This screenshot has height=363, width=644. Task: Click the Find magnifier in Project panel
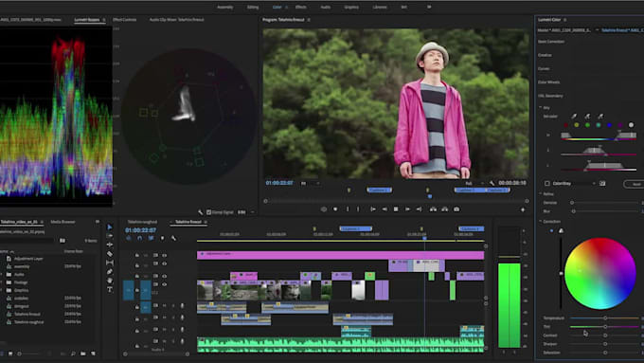click(73, 354)
